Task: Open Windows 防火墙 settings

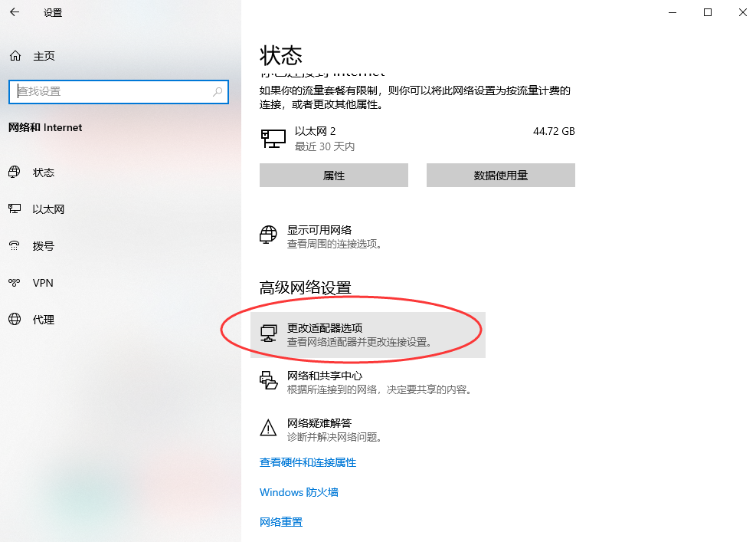Action: [298, 492]
